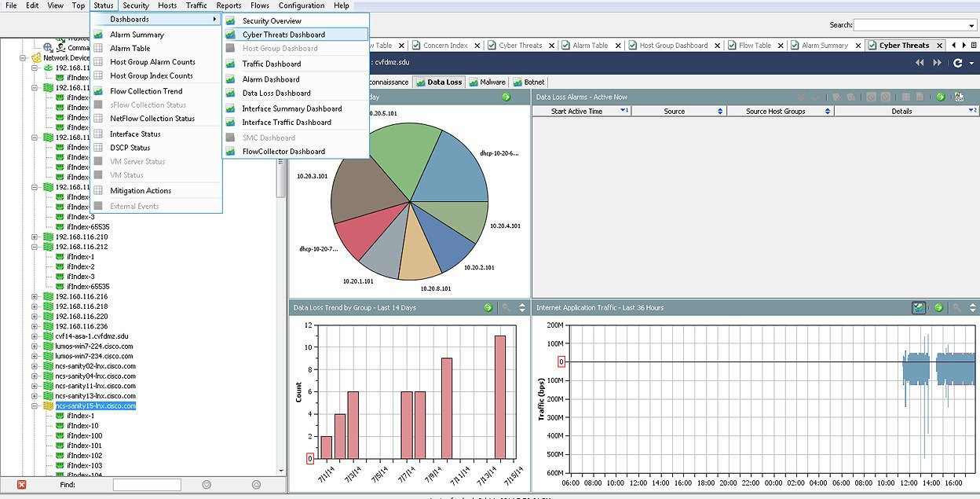Sort by Source column header
Image resolution: width=980 pixels, height=499 pixels.
tap(674, 112)
